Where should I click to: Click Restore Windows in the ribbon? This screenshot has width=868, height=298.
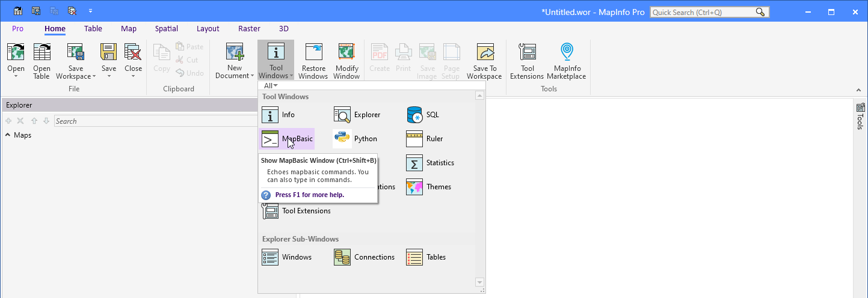pyautogui.click(x=313, y=61)
